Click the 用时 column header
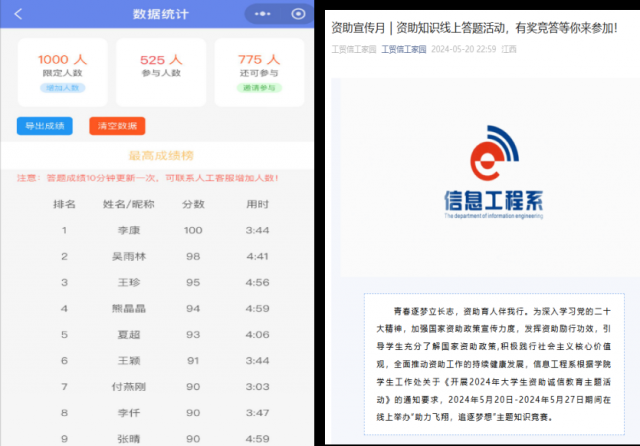640x446 pixels. pos(257,204)
